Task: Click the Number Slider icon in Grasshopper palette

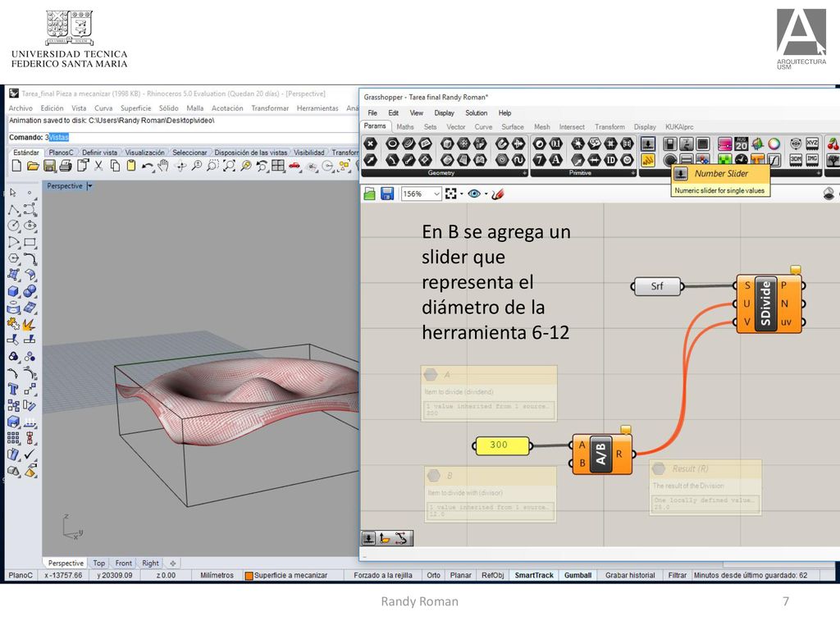Action: tap(648, 144)
